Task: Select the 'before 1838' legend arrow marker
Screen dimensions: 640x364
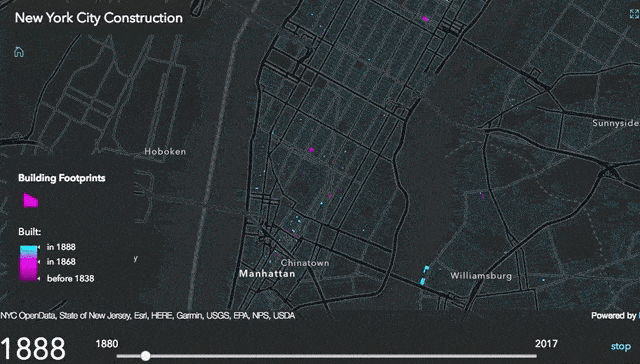Action: coord(38,279)
